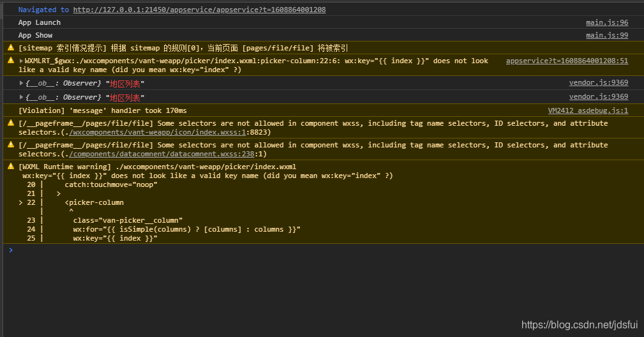Open appservice?t=1608864001208:51 source link
The width and height of the screenshot is (644, 337).
click(x=567, y=61)
